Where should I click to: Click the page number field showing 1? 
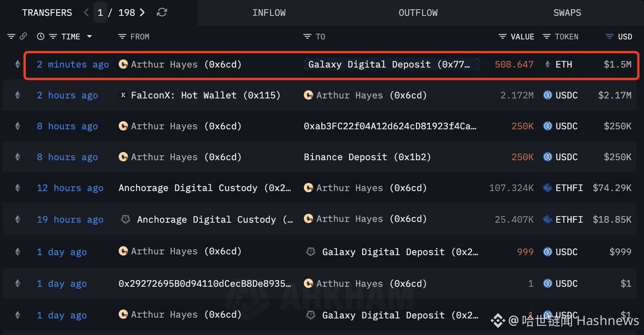[100, 12]
